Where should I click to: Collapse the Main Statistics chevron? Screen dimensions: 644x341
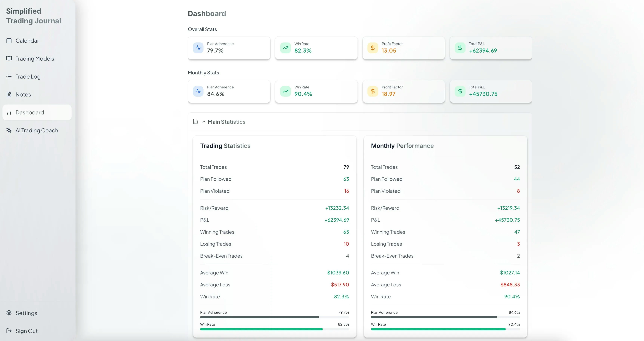click(x=204, y=122)
